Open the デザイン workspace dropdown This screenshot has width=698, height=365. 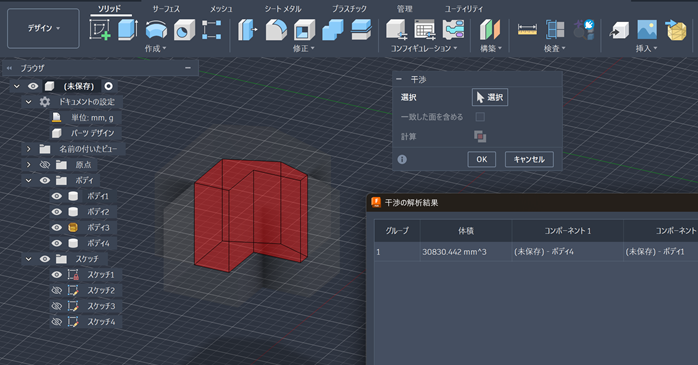(x=43, y=28)
